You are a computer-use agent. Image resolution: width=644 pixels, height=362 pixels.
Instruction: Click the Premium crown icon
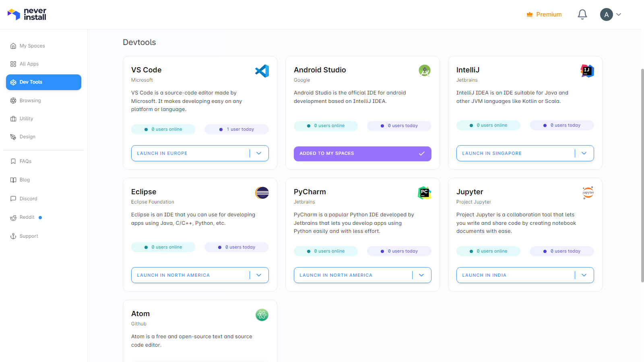click(x=530, y=14)
